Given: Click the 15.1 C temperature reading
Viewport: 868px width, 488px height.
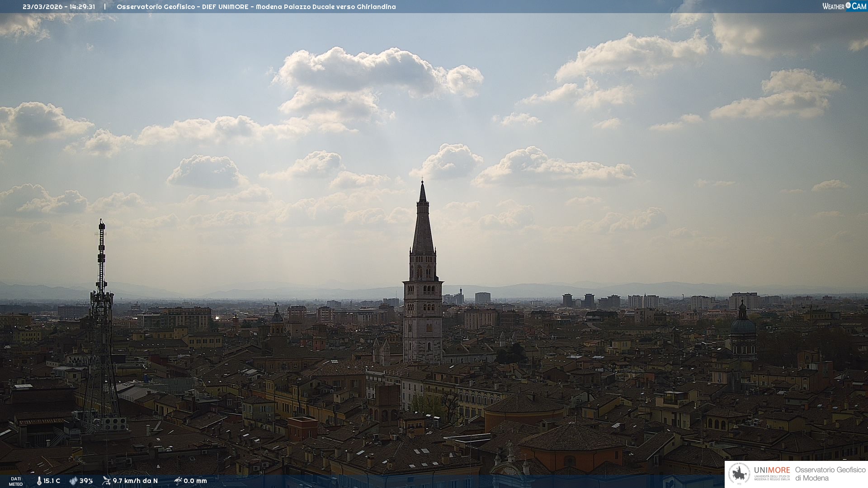Looking at the screenshot, I should coord(52,481).
